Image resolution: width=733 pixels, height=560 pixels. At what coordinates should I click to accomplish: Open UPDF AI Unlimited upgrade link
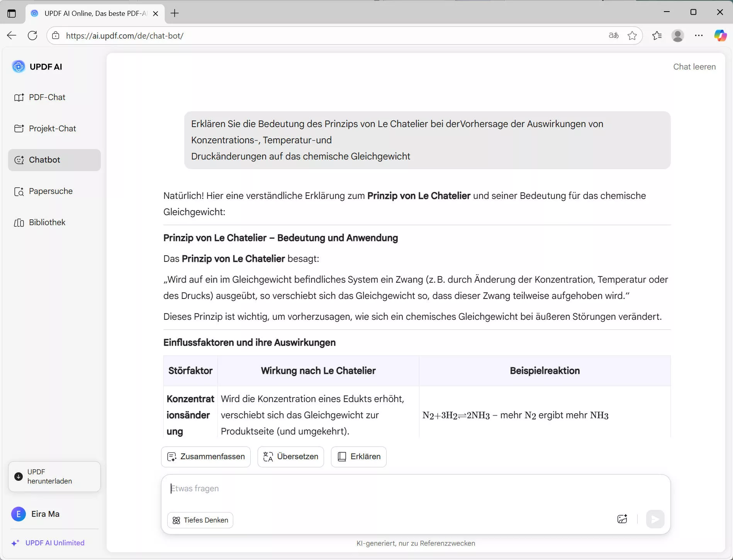(x=55, y=542)
